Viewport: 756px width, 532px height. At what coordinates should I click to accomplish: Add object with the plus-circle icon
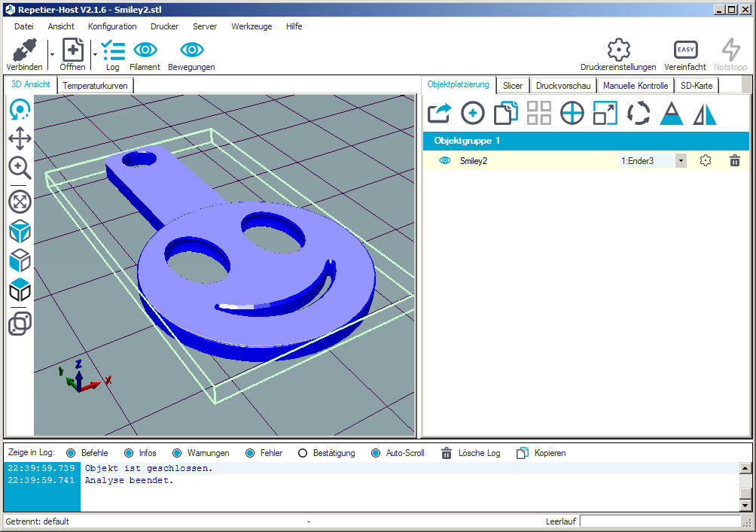[473, 113]
